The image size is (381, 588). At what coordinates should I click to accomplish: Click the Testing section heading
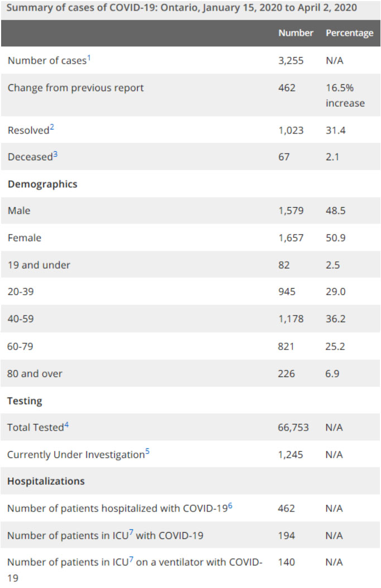pos(25,401)
